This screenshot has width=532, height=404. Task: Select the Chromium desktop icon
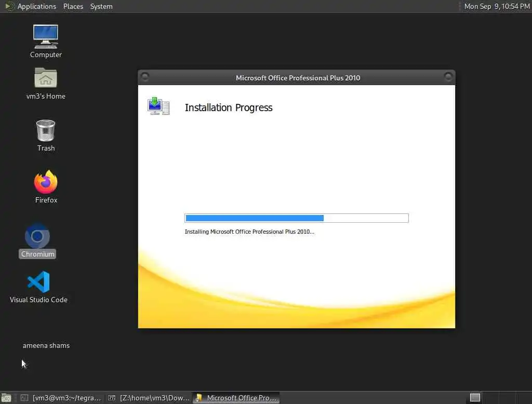37,241
